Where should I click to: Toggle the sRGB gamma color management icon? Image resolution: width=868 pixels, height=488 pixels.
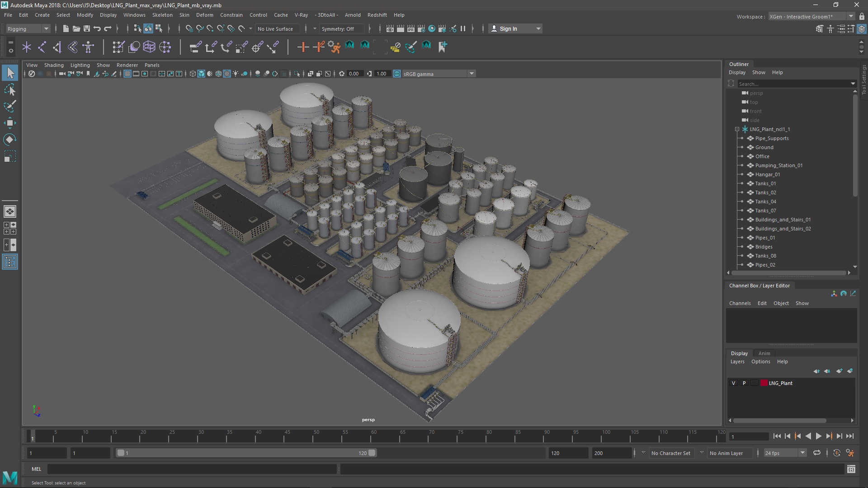click(397, 74)
